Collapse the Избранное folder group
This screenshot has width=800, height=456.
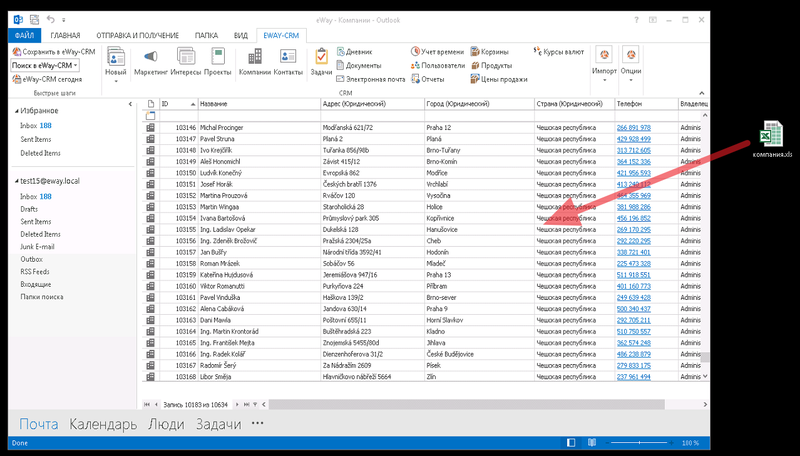(x=17, y=111)
